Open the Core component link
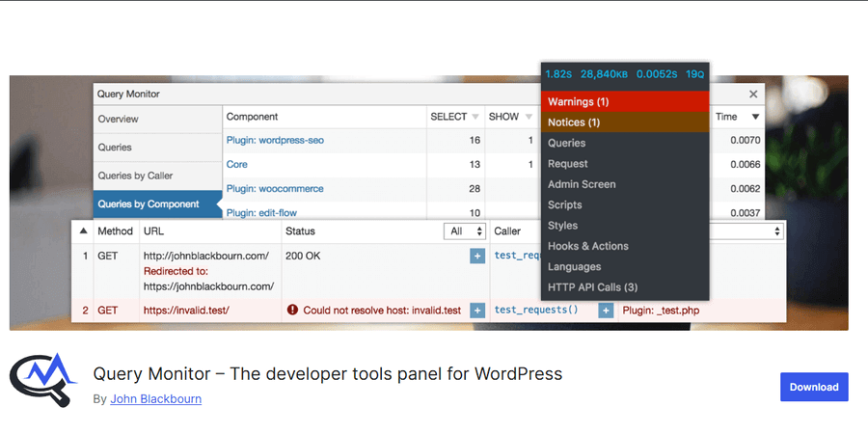This screenshot has height=434, width=868. pos(237,164)
